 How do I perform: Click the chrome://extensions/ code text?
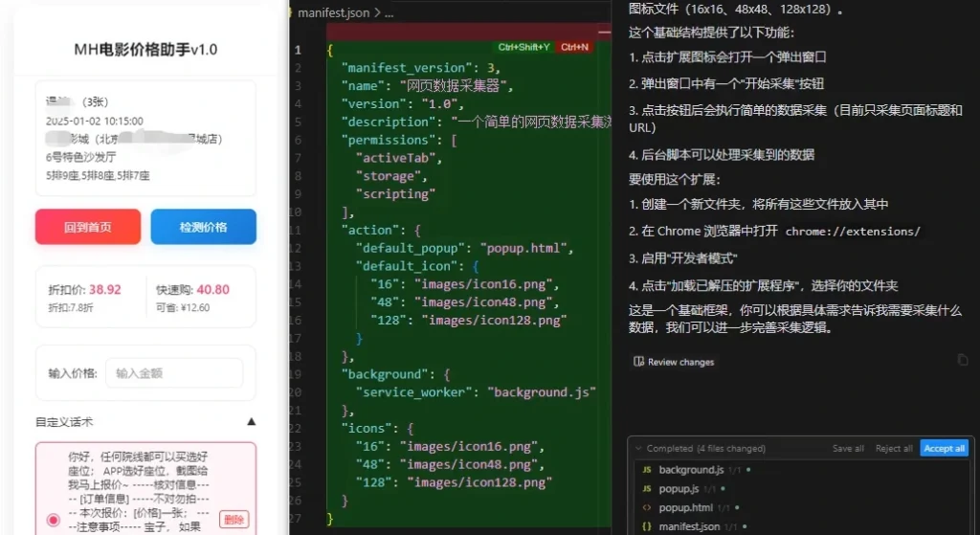(x=853, y=232)
